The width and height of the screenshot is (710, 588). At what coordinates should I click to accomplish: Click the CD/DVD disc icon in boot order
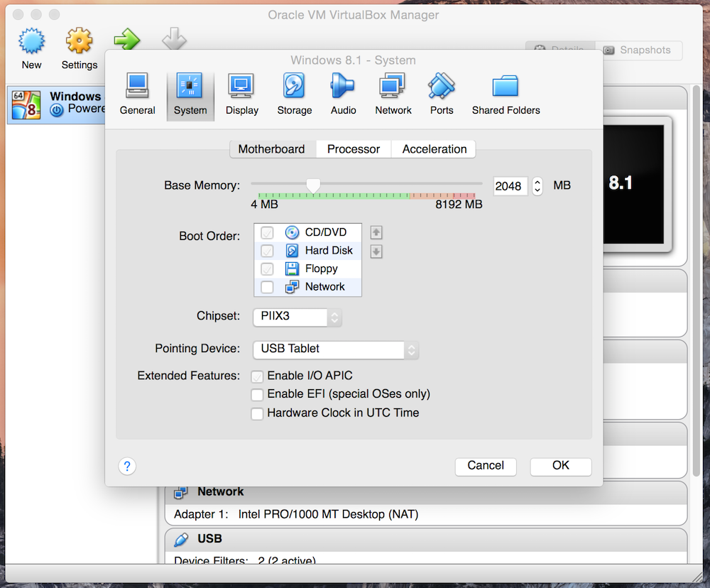tap(292, 232)
